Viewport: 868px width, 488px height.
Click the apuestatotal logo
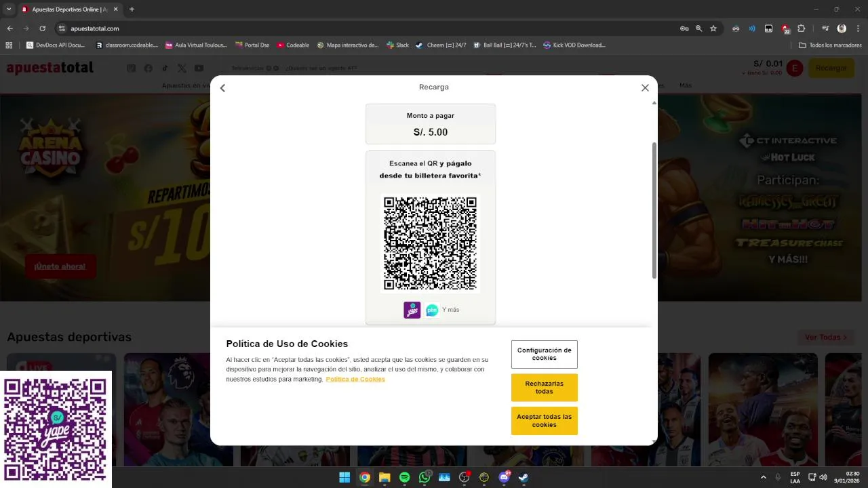[50, 68]
